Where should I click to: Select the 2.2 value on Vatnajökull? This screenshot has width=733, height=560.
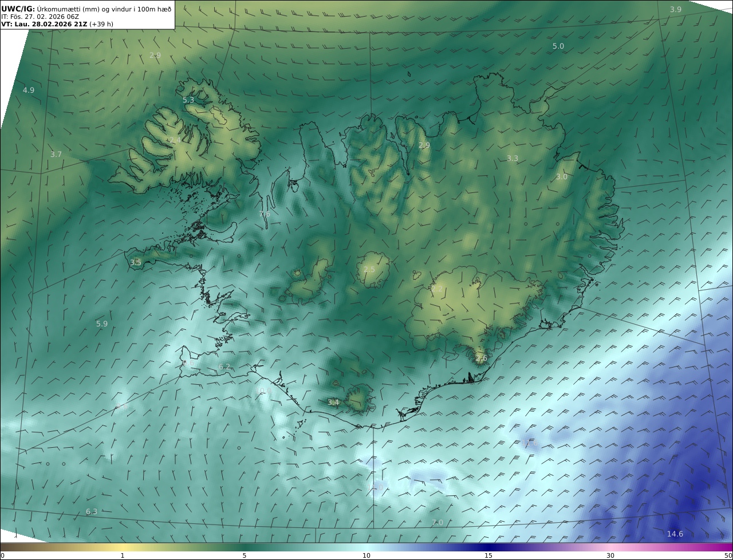pos(437,289)
